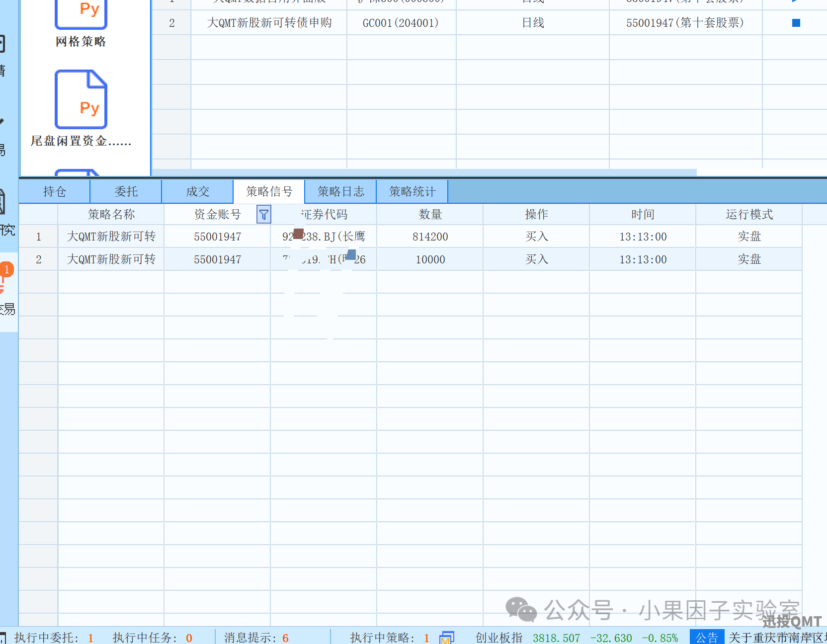Click the 13:13:00 time in row 2
Screen dimensions: 827x644
point(643,259)
